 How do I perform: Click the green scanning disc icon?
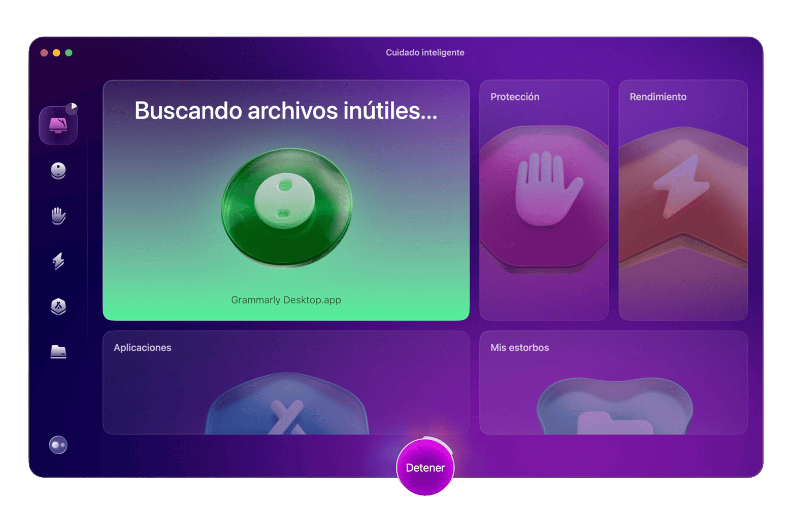pyautogui.click(x=286, y=207)
